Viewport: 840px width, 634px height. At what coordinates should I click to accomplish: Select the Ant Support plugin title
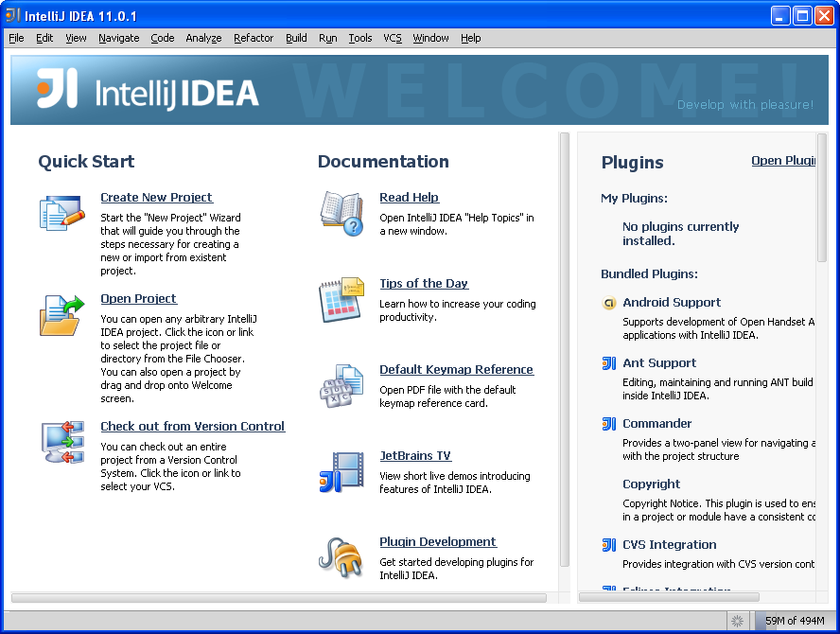coord(659,363)
